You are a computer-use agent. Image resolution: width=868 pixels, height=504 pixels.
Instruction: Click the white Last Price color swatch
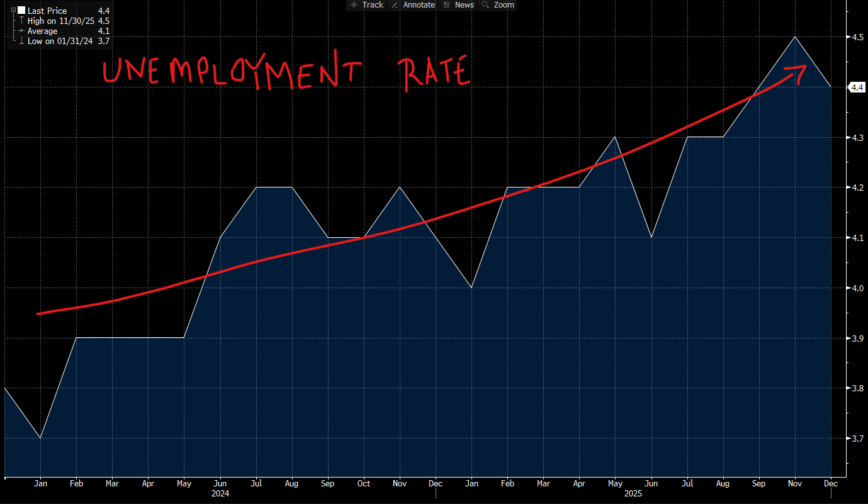21,11
